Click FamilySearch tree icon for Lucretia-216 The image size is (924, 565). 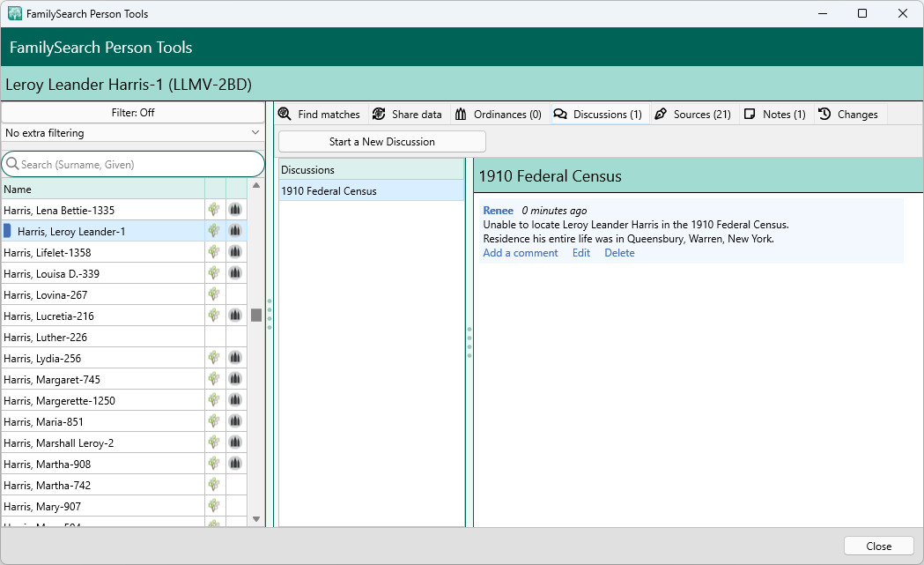pyautogui.click(x=214, y=316)
